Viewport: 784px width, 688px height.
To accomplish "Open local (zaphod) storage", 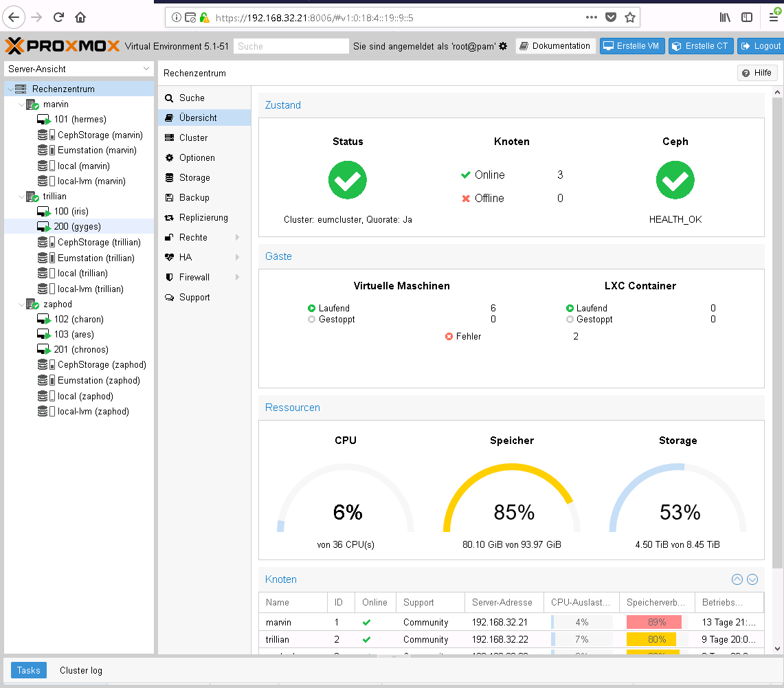I will [85, 396].
